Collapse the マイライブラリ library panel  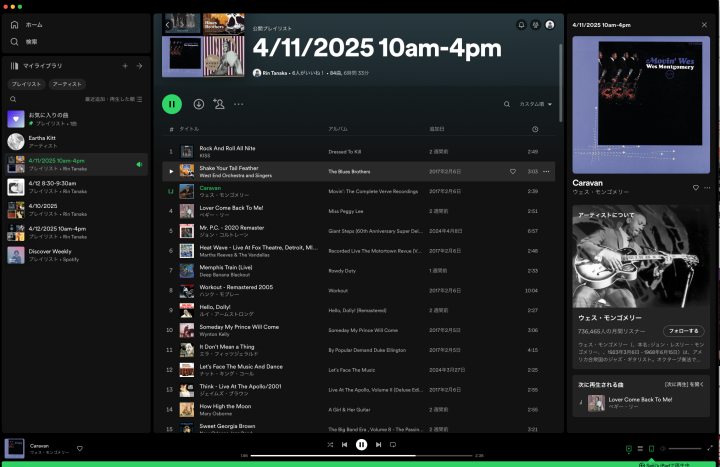coord(36,66)
